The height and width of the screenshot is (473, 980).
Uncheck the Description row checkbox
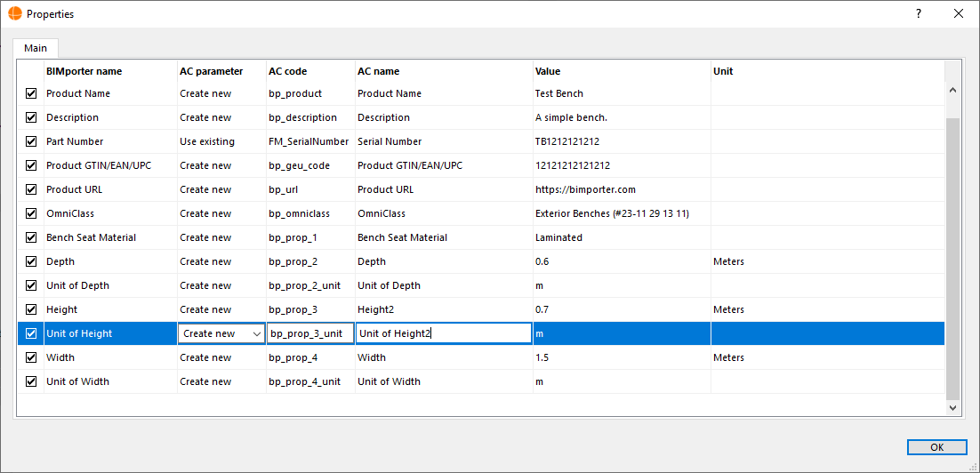tap(30, 117)
